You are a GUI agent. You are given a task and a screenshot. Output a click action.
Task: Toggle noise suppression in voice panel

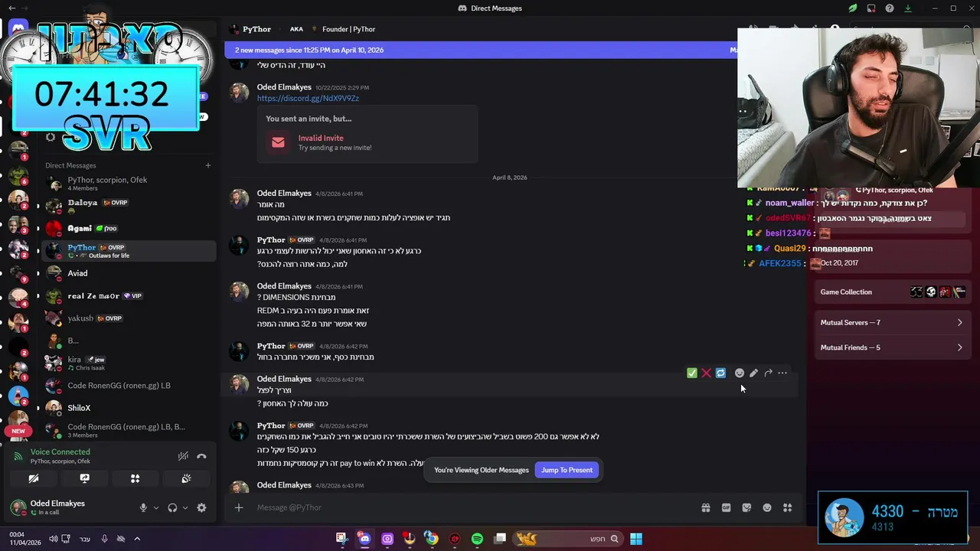point(183,456)
